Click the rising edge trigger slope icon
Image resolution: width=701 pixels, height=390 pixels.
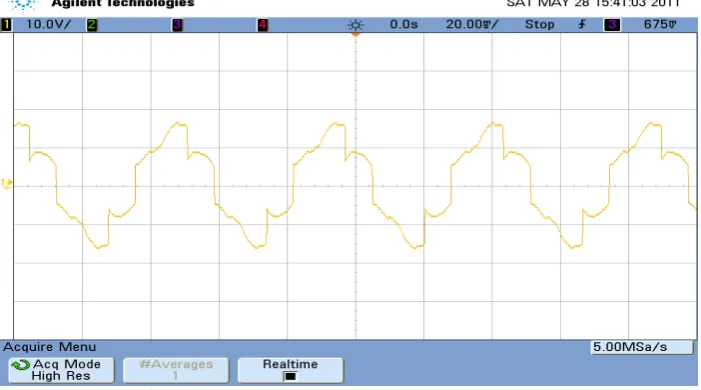[x=582, y=25]
